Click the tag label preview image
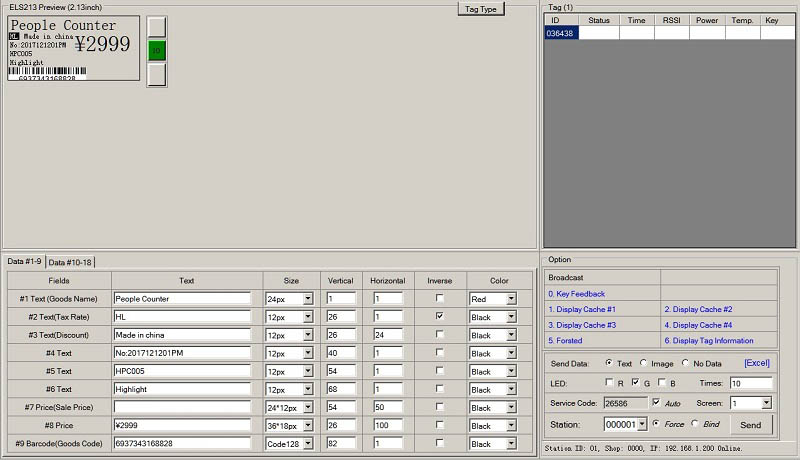 pyautogui.click(x=73, y=48)
